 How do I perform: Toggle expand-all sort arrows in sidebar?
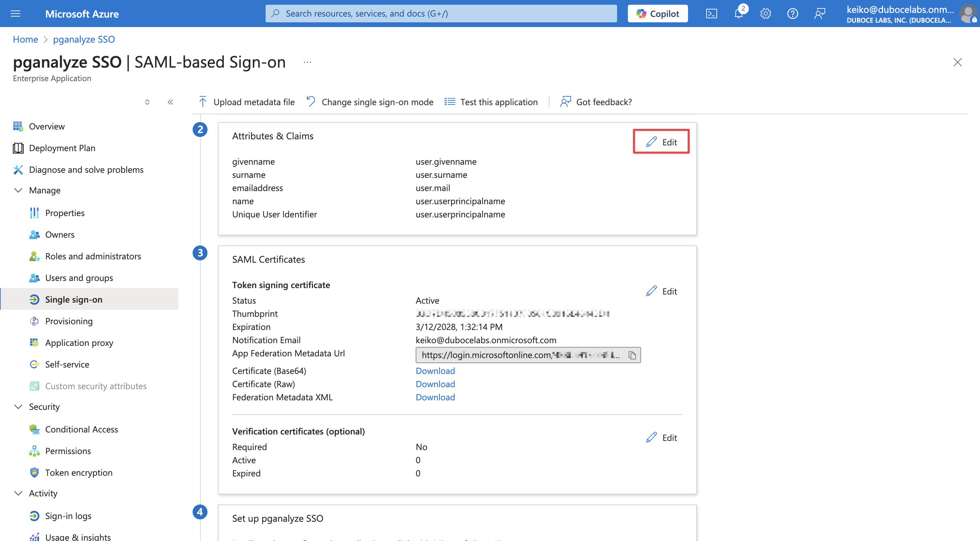(x=147, y=102)
